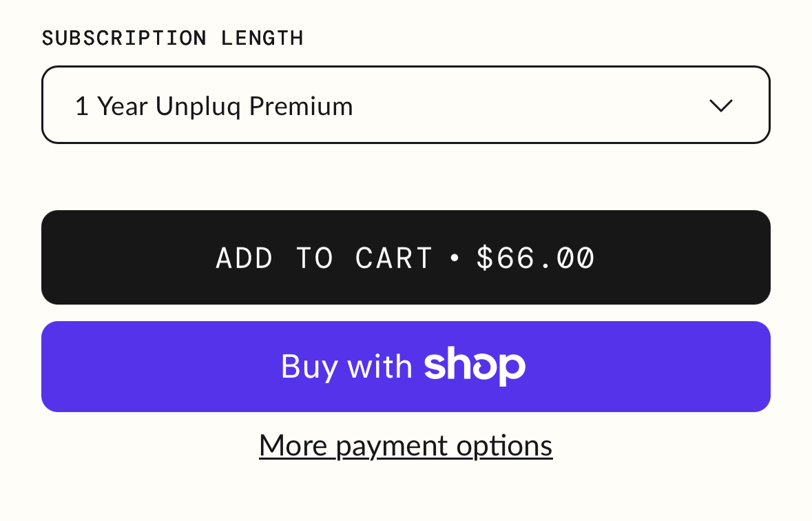Viewport: 812px width, 521px height.
Task: Click the shop logo on the purple button
Action: click(474, 366)
